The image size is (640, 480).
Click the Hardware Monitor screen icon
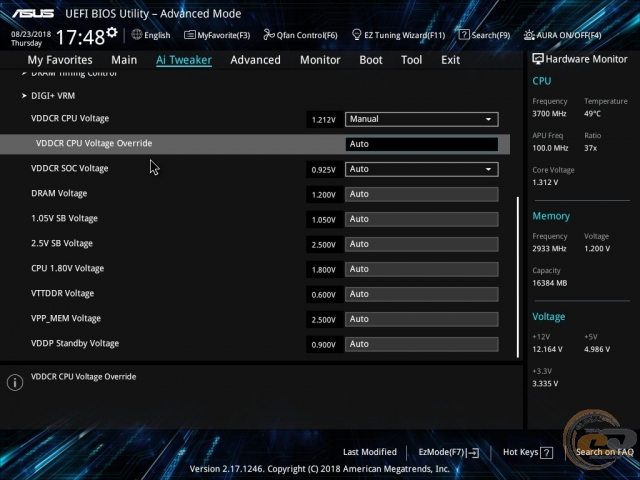click(538, 59)
